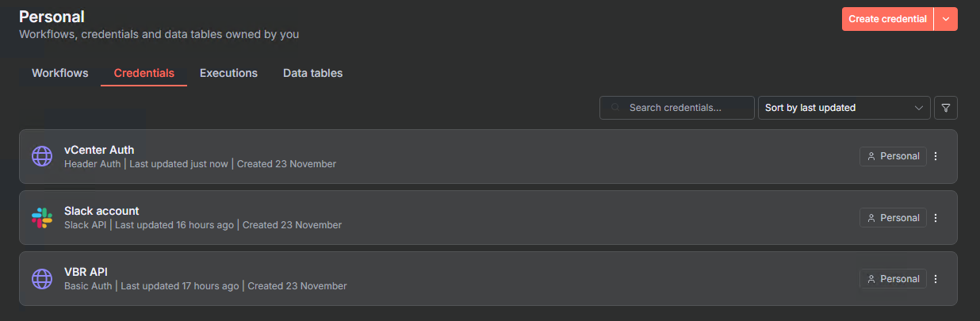This screenshot has height=321, width=980.
Task: Click Personal badge on vCenter Auth row
Action: pyautogui.click(x=893, y=156)
